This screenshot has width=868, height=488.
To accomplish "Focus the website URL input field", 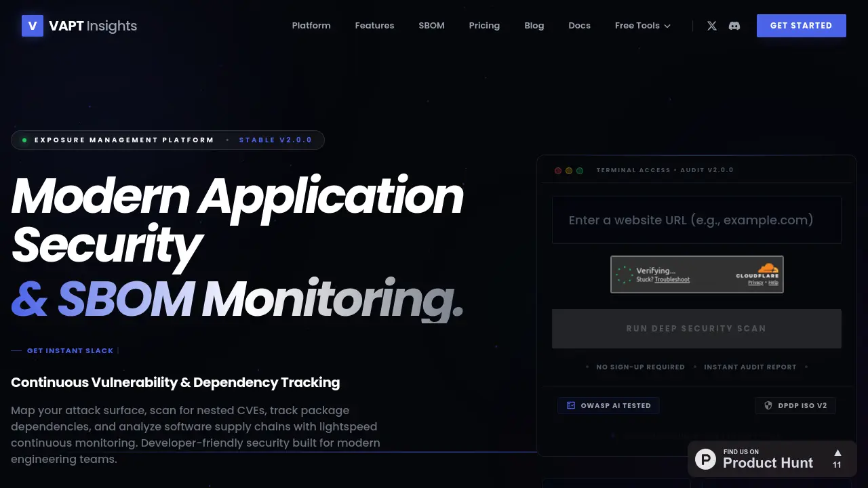I will click(x=696, y=220).
